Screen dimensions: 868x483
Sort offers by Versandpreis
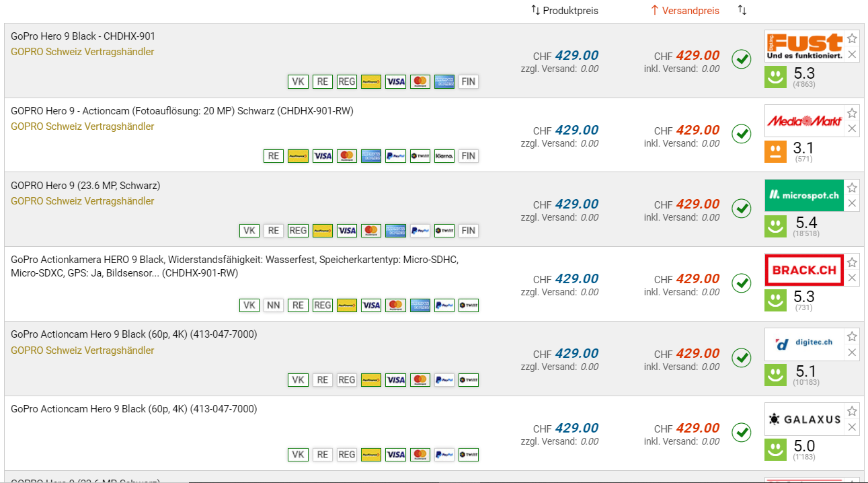pos(684,11)
